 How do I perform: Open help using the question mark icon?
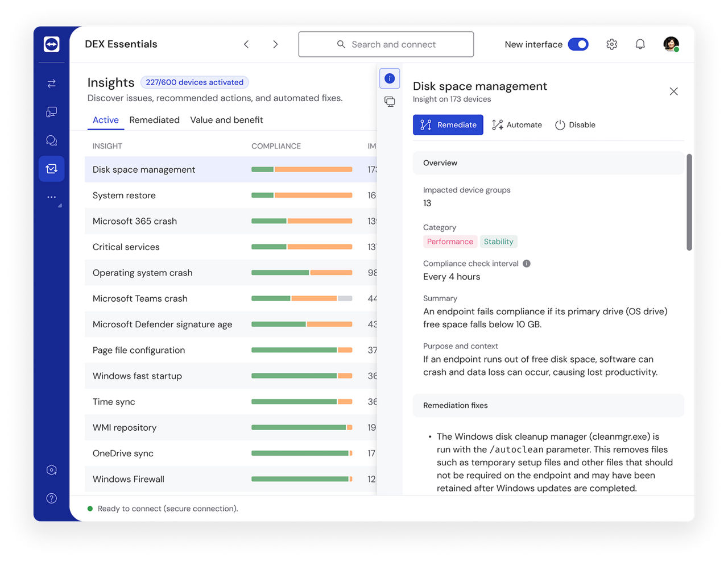point(51,498)
